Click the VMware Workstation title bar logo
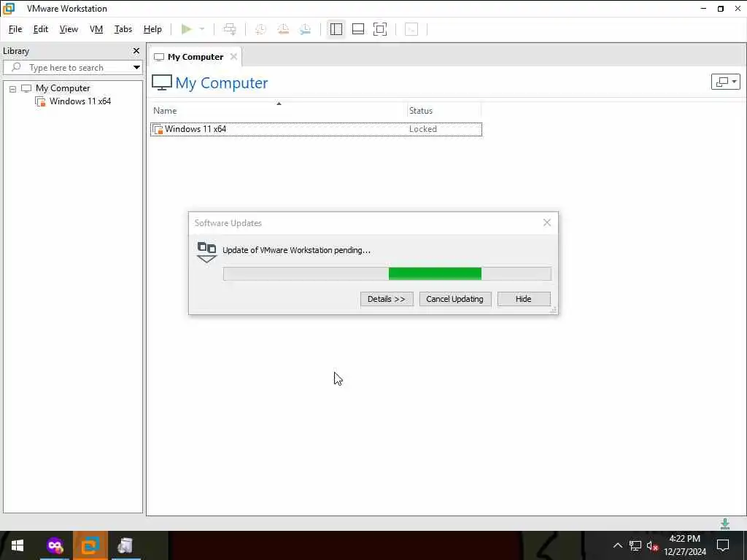747x560 pixels. click(x=9, y=9)
